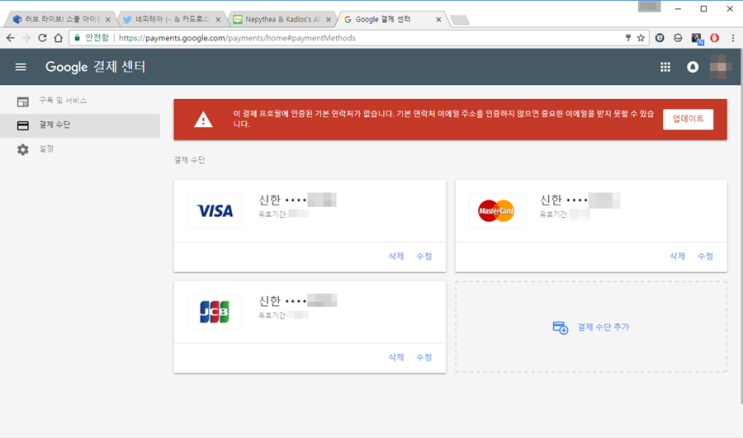This screenshot has height=438, width=743.
Task: Open the hamburger navigation menu
Action: 20,67
